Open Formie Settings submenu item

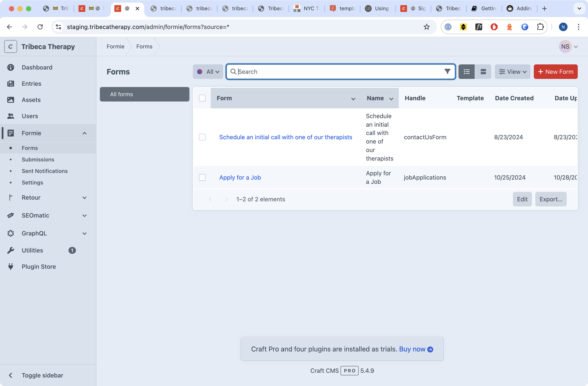pyautogui.click(x=32, y=183)
